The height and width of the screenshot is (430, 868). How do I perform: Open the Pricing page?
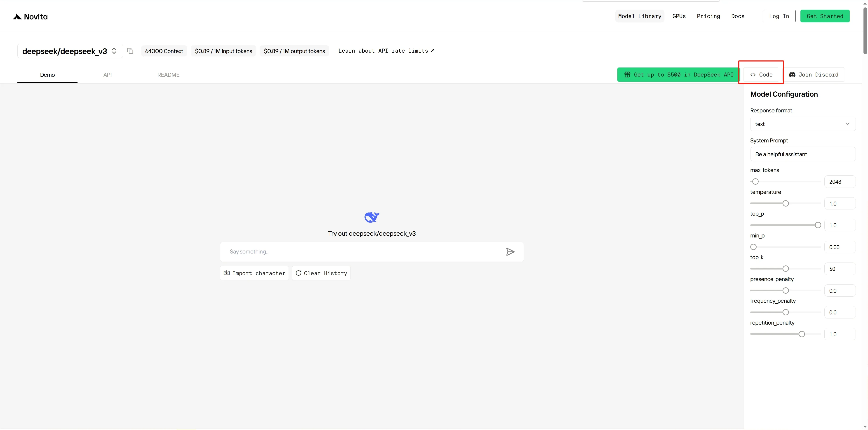coord(708,16)
